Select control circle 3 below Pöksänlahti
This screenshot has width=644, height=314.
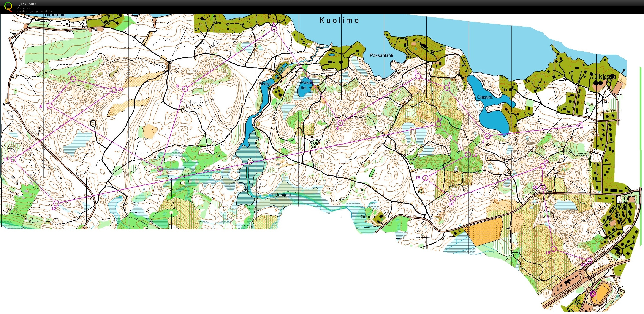(x=418, y=76)
